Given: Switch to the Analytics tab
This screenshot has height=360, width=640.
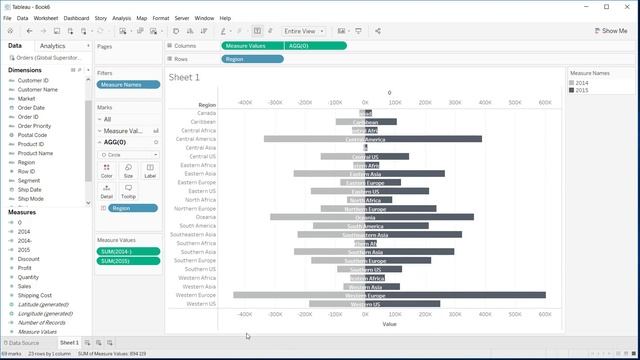Looking at the screenshot, I should 53,46.
